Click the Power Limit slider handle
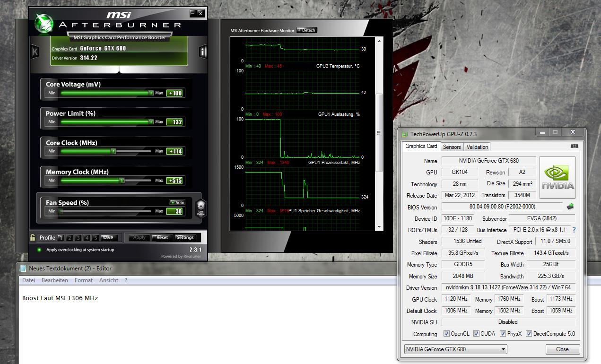Viewport: 601px width, 364px height. (151, 122)
